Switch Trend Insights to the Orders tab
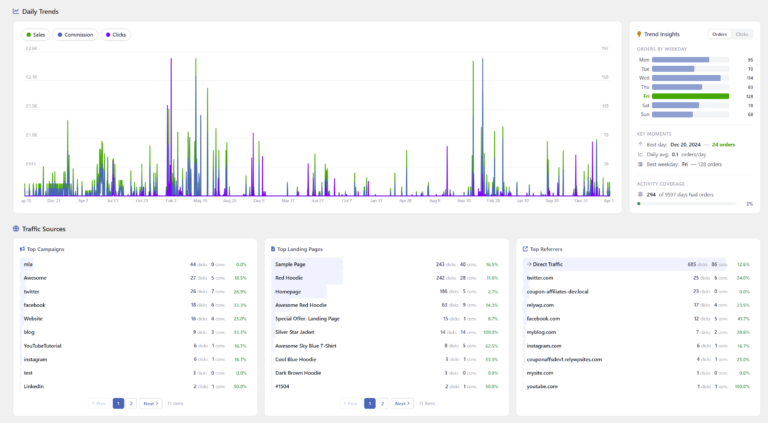Viewport: 768px width, 423px height. point(719,34)
